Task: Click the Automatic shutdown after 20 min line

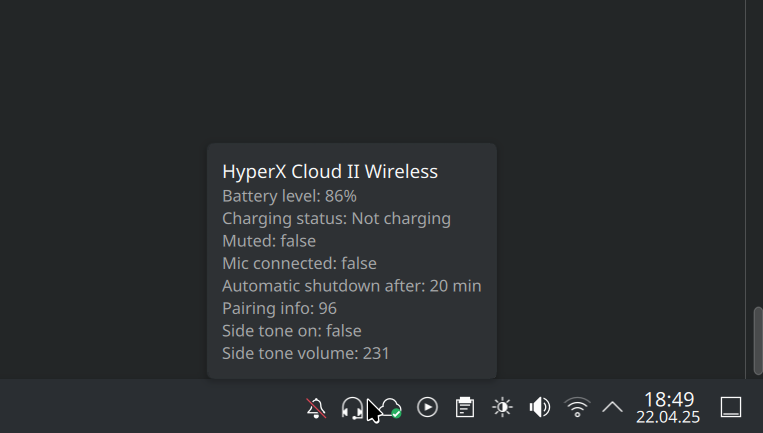Action: (x=351, y=286)
